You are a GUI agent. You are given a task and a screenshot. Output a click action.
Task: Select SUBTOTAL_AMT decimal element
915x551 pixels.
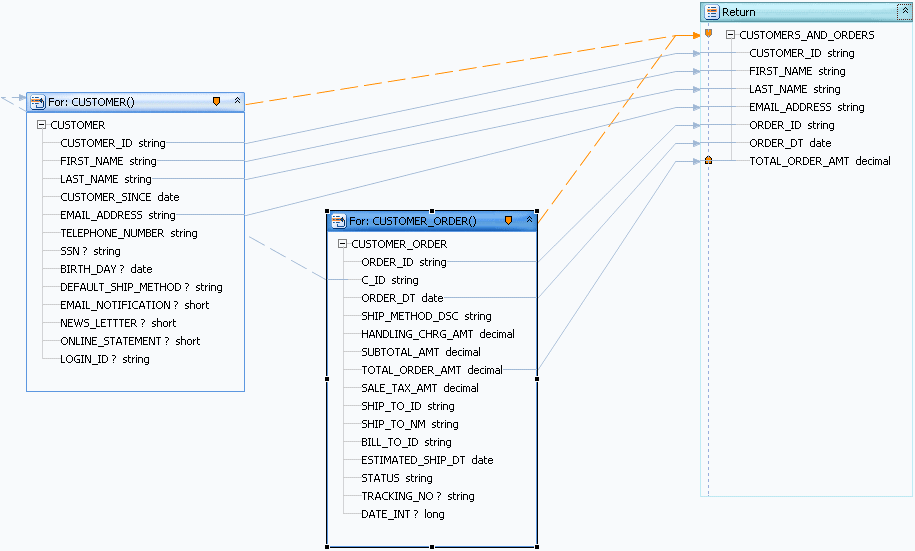(421, 353)
